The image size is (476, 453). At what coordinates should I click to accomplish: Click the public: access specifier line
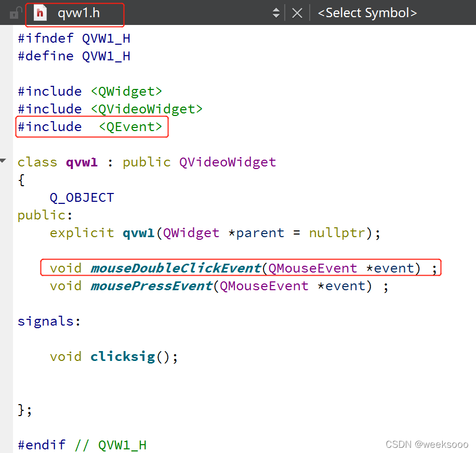coord(45,215)
